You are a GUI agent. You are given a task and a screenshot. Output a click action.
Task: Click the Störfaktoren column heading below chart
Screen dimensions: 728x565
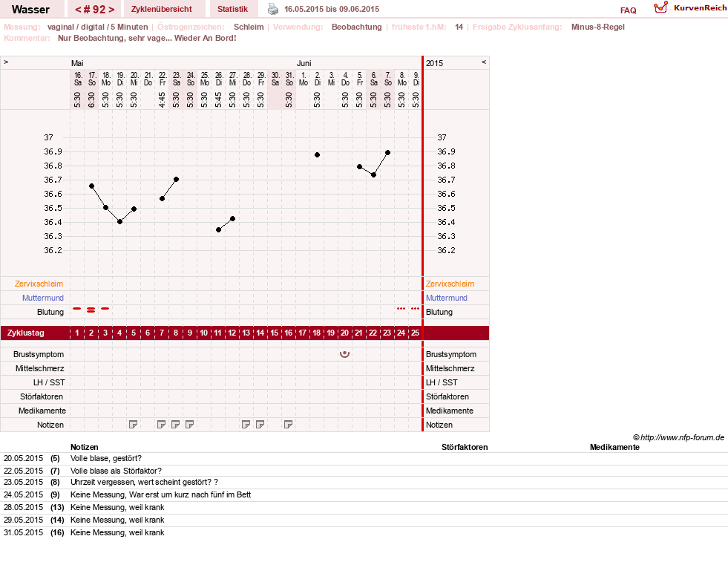(x=465, y=447)
